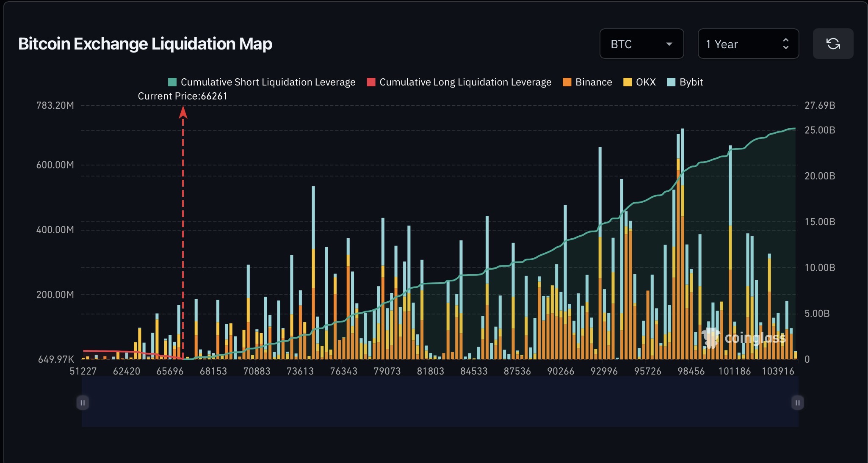
Task: Expand the 1 Year timeframe selector
Action: (x=748, y=44)
